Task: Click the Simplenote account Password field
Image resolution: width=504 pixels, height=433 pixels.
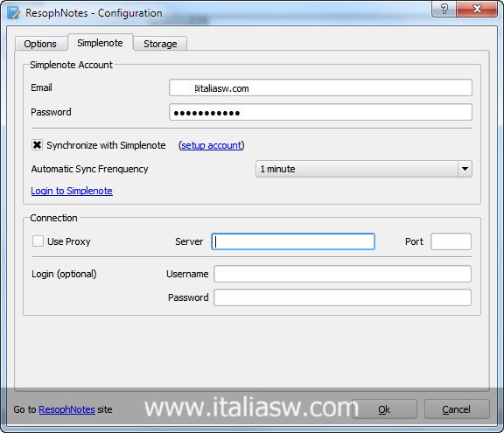Action: click(x=320, y=113)
